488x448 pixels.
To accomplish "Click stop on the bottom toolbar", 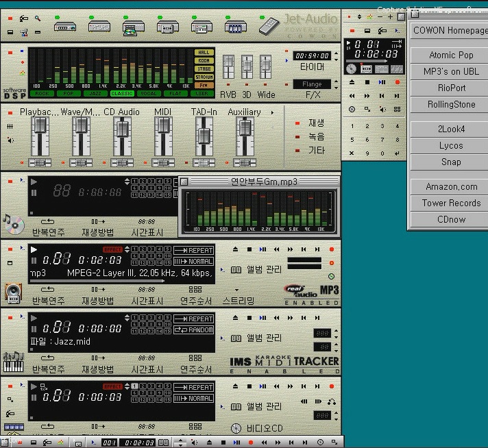I will point(223,443).
